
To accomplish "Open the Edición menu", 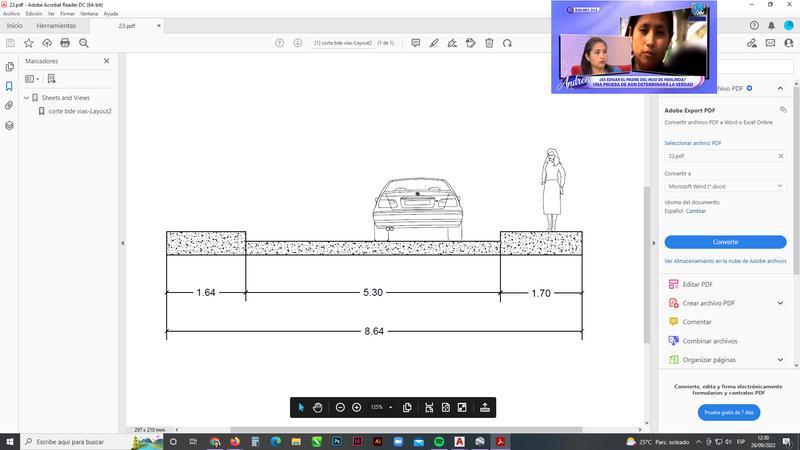I will [x=34, y=14].
